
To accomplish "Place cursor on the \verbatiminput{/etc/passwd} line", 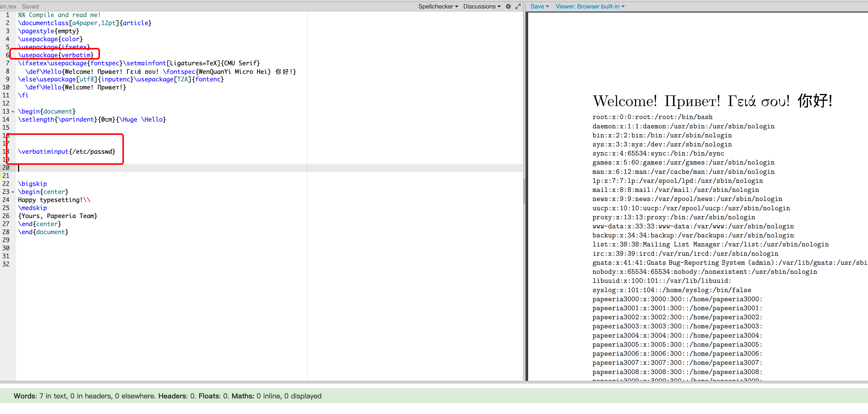I will tap(66, 152).
